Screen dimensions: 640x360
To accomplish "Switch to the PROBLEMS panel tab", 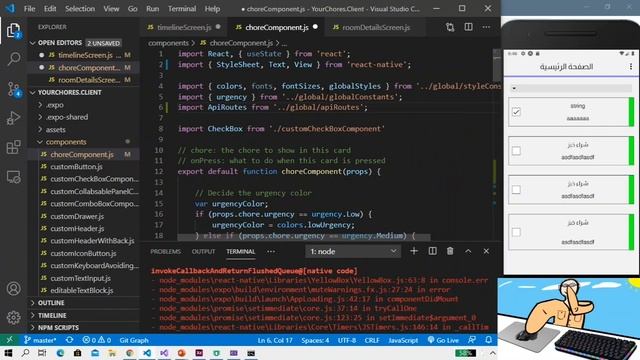I will click(x=165, y=251).
